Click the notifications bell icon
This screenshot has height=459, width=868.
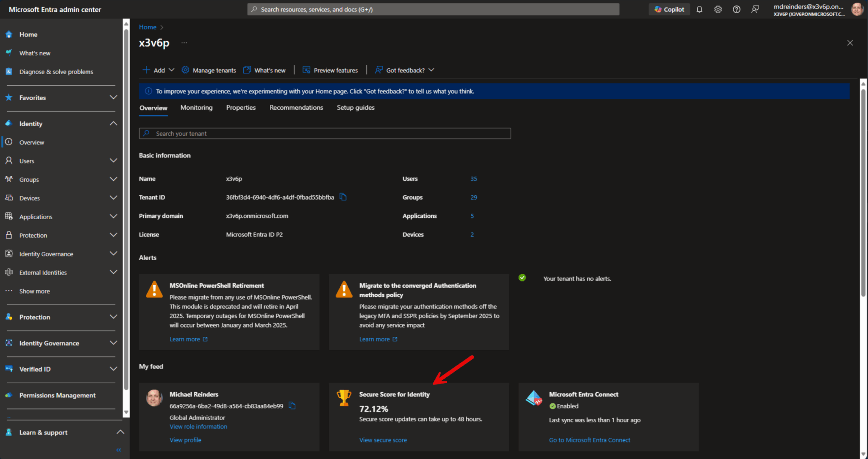coord(699,9)
